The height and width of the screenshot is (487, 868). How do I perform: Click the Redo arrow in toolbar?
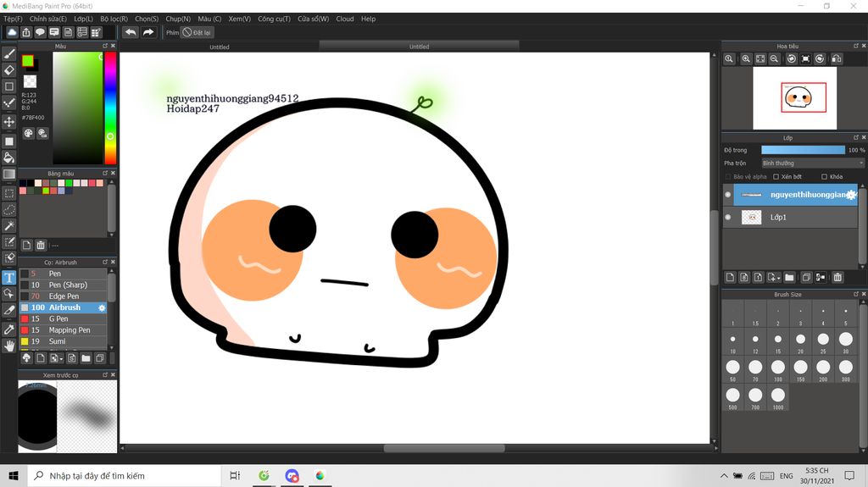pos(148,32)
